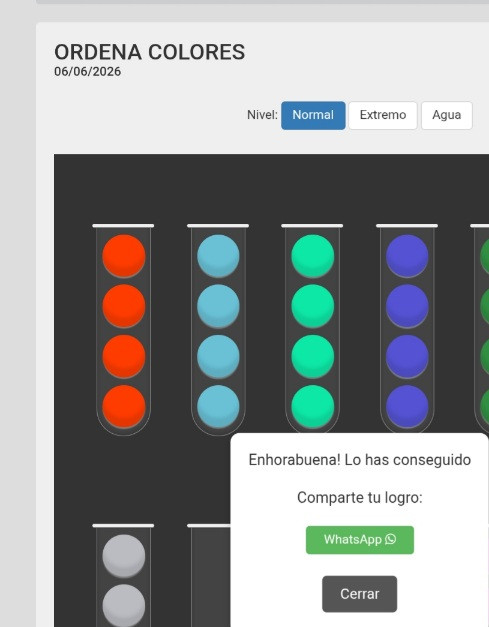Click the third ball in the red tube
This screenshot has width=489, height=627.
[x=124, y=356]
